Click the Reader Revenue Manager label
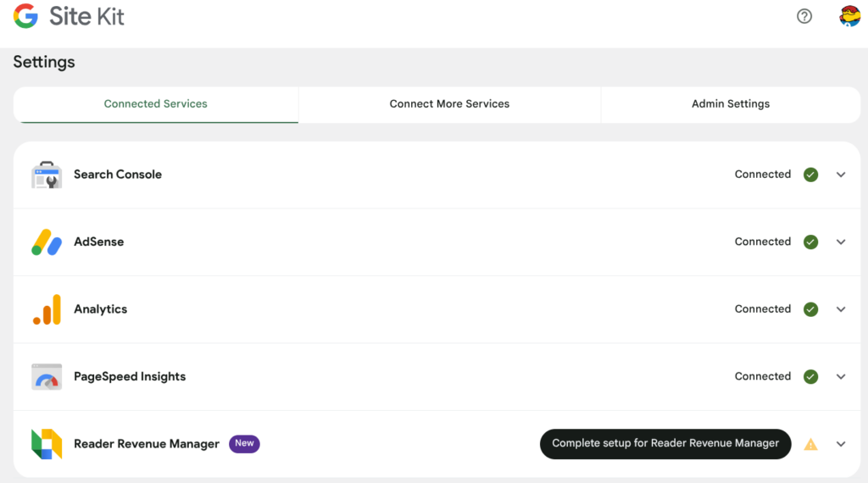868x483 pixels. [147, 444]
